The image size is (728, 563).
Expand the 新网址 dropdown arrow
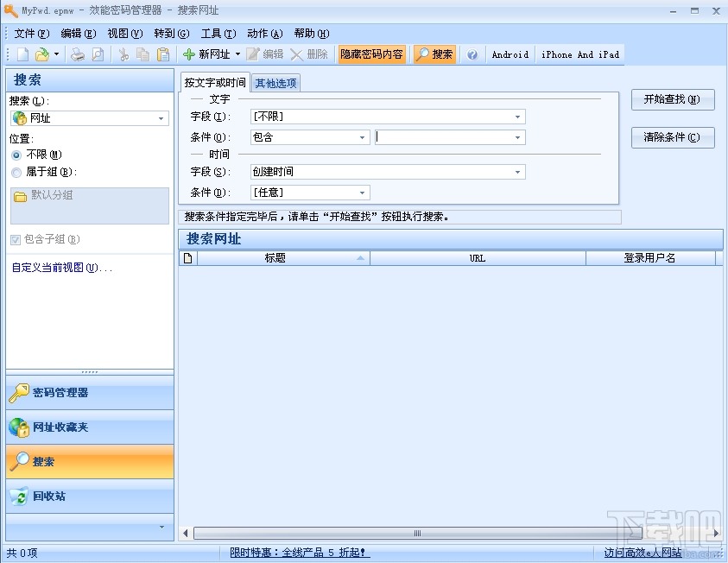[x=237, y=54]
